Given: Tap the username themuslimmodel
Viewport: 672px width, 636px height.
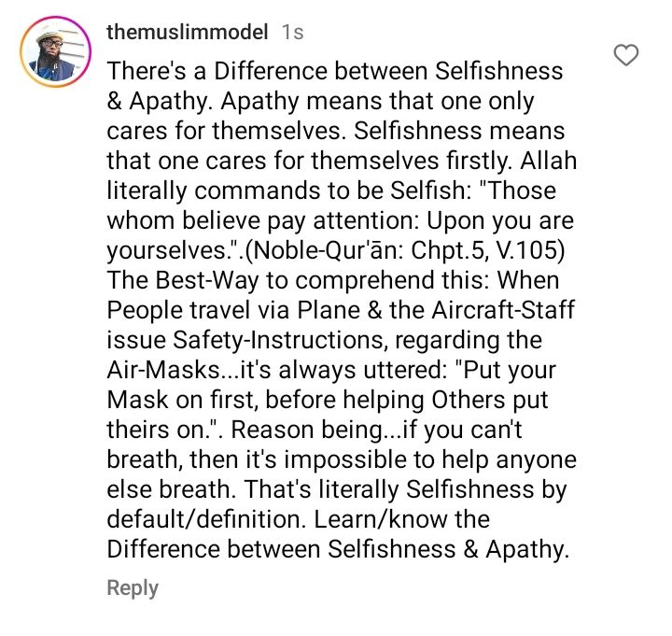Looking at the screenshot, I should pyautogui.click(x=188, y=33).
